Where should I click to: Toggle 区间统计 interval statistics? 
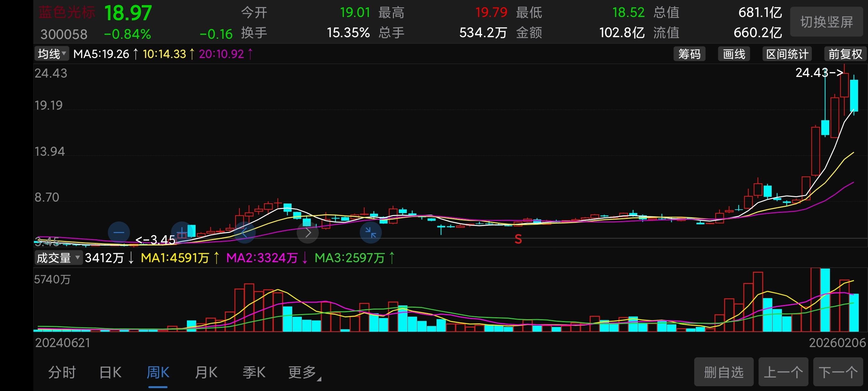click(x=787, y=54)
